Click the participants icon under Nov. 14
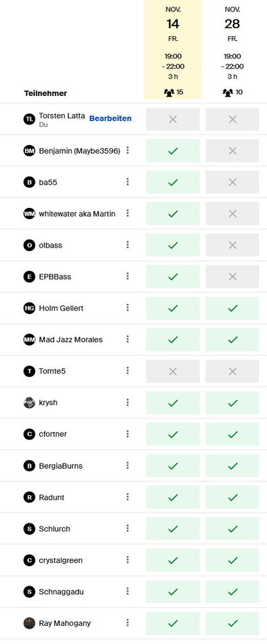 pyautogui.click(x=169, y=93)
